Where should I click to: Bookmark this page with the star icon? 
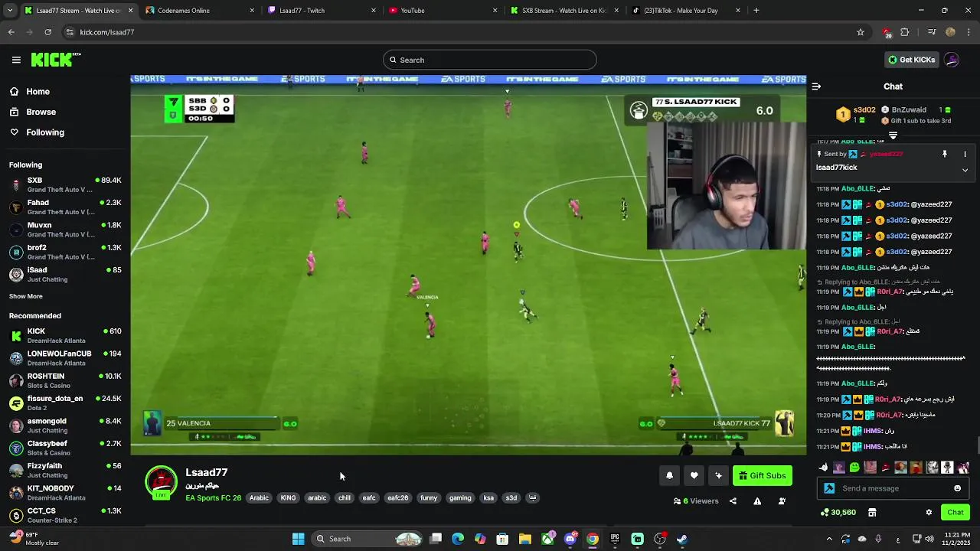(861, 32)
